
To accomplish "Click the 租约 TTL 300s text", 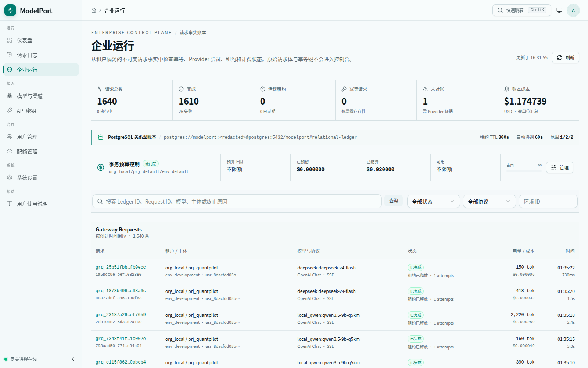I will click(494, 137).
